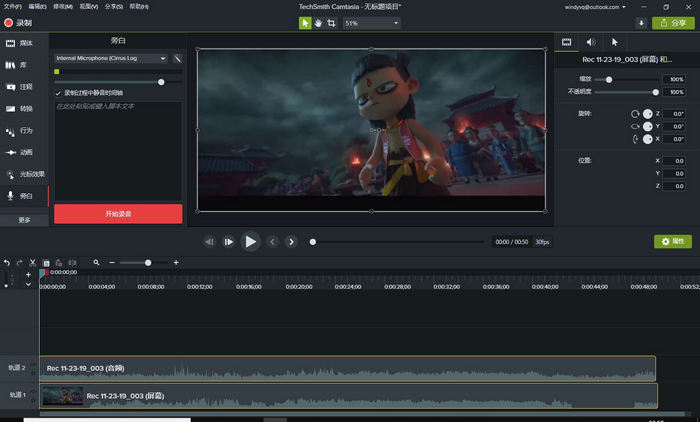This screenshot has height=422, width=700.
Task: Open audio properties tab in right panel
Action: pos(591,42)
